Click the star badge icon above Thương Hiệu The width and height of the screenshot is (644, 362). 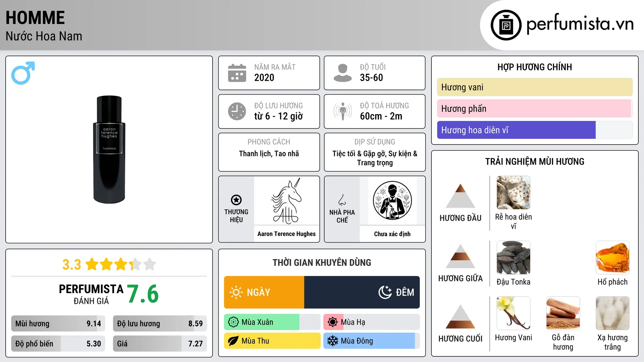(236, 200)
